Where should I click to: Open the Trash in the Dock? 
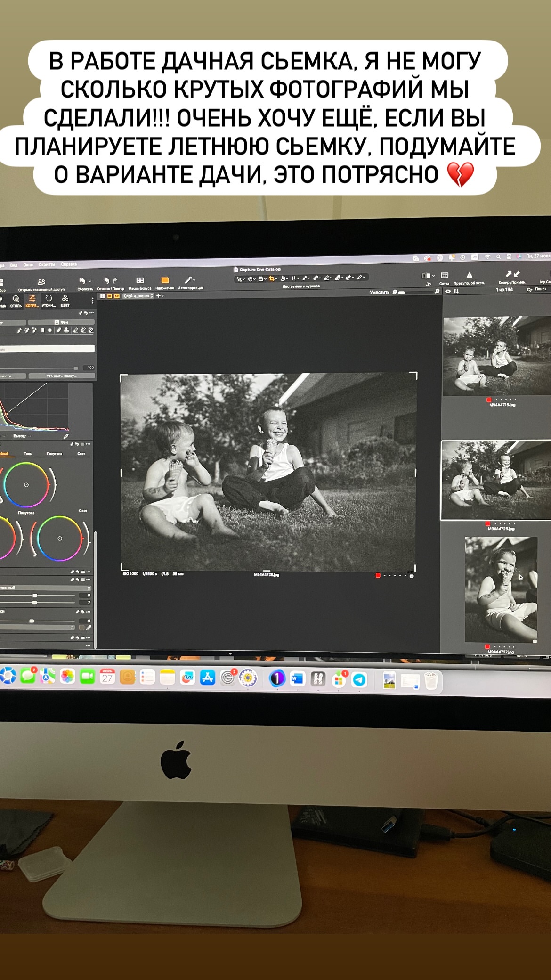click(431, 681)
